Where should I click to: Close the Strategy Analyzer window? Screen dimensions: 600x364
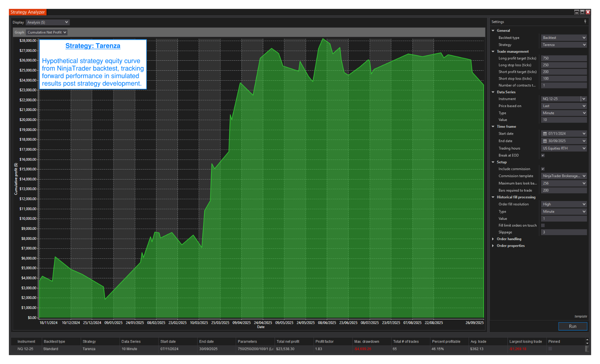[588, 12]
